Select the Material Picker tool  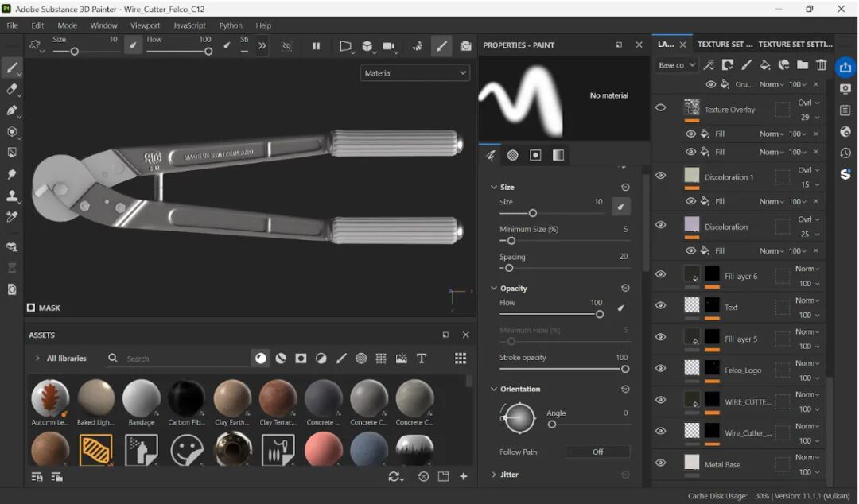pyautogui.click(x=11, y=217)
